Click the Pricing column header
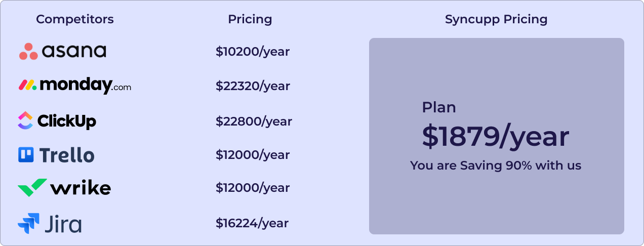644x246 pixels. [x=250, y=19]
